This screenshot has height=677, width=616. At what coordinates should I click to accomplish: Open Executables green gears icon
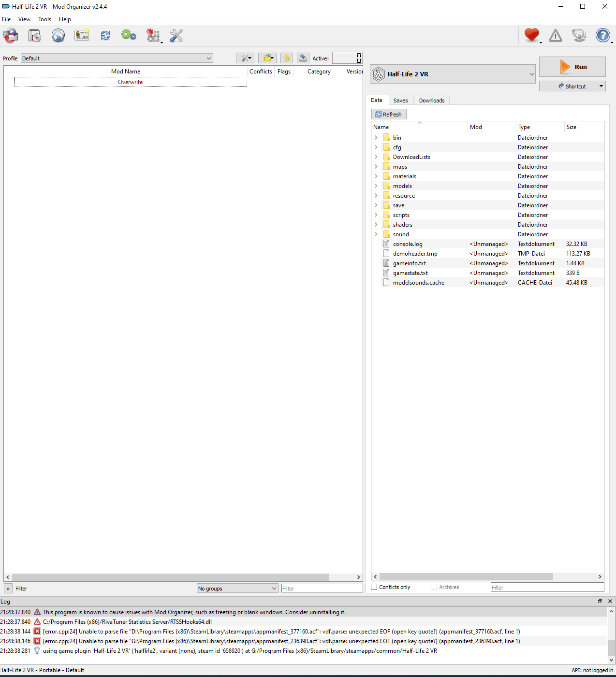tap(129, 35)
